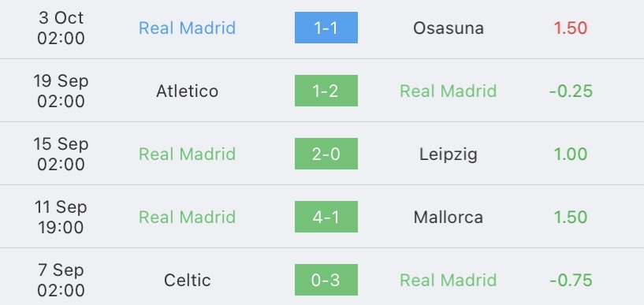Viewport: 644px width, 305px height.
Task: Open the Atletico team name
Action: point(188,91)
